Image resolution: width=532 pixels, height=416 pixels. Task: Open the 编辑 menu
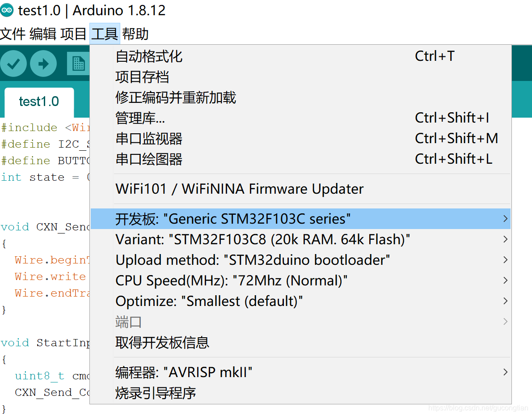pyautogui.click(x=44, y=34)
